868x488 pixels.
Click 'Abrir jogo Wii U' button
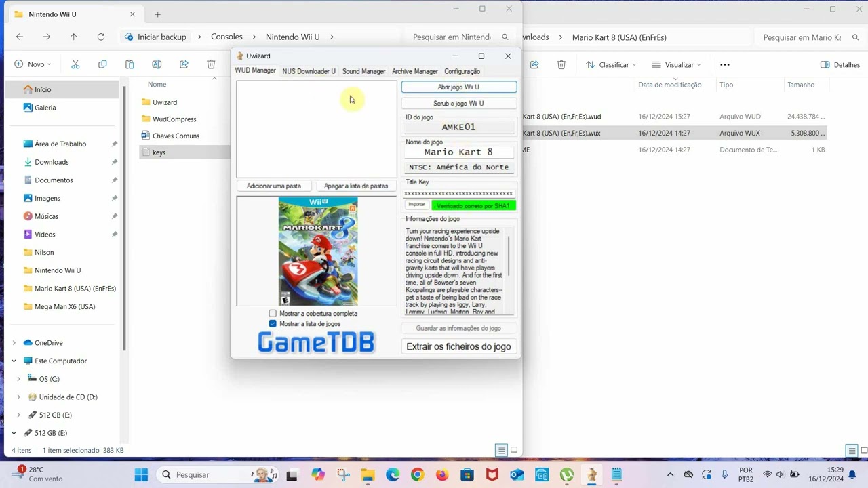(458, 87)
